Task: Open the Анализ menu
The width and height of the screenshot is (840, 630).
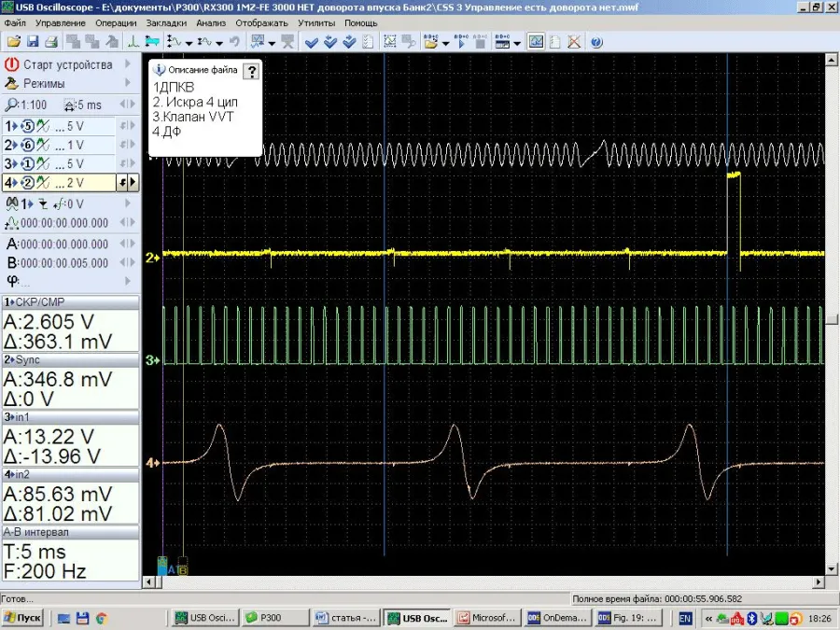Action: (211, 23)
